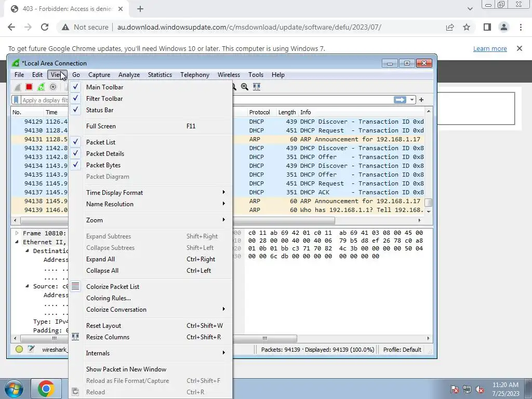
Task: Expand the Frame 10810 tree node
Action: [17, 233]
